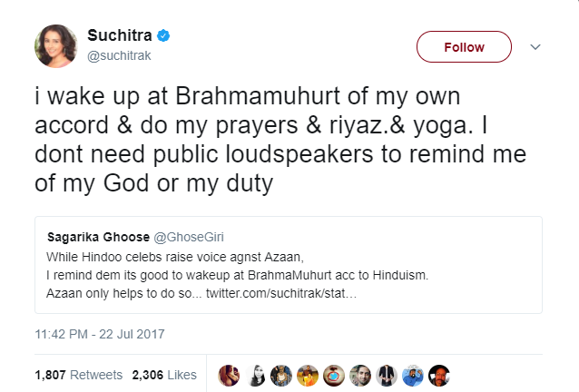
Task: Click the black-and-white woman liker avatar
Action: (x=256, y=375)
